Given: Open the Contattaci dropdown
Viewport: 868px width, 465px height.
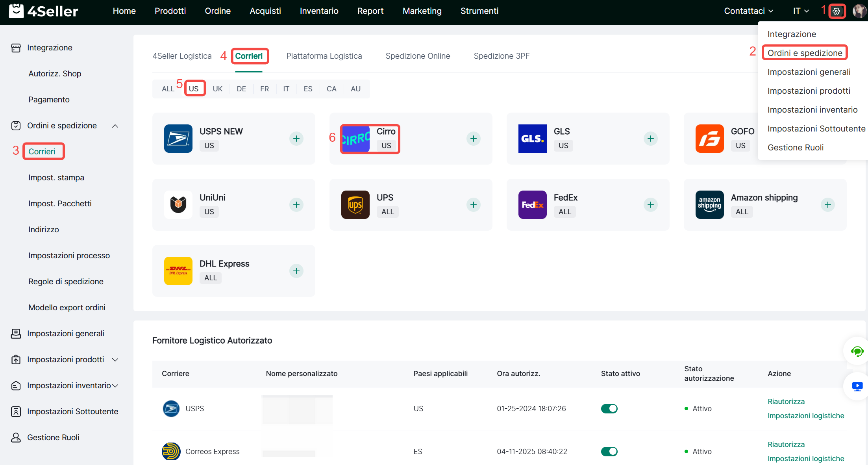Looking at the screenshot, I should click(x=748, y=11).
